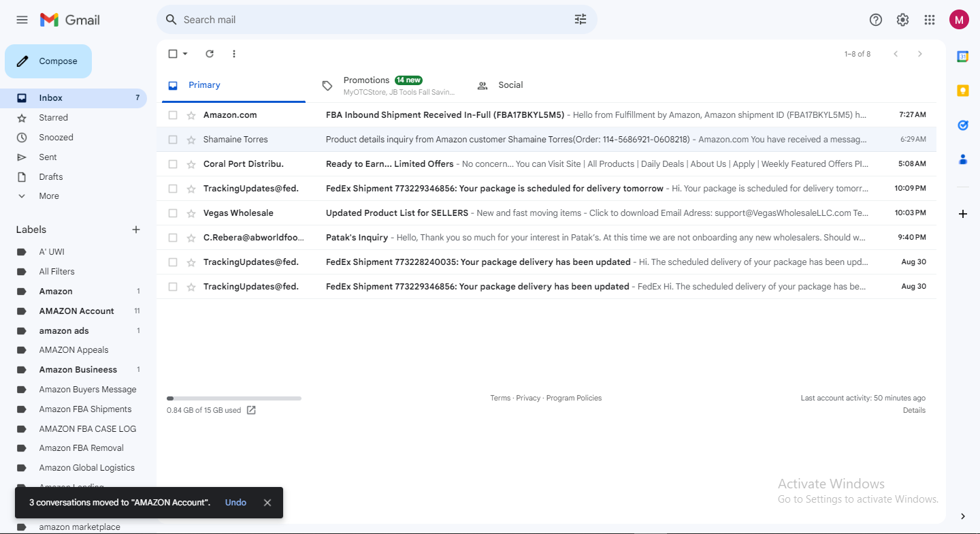Open the Privacy link
Viewport: 980px width, 534px height.
[x=528, y=398]
